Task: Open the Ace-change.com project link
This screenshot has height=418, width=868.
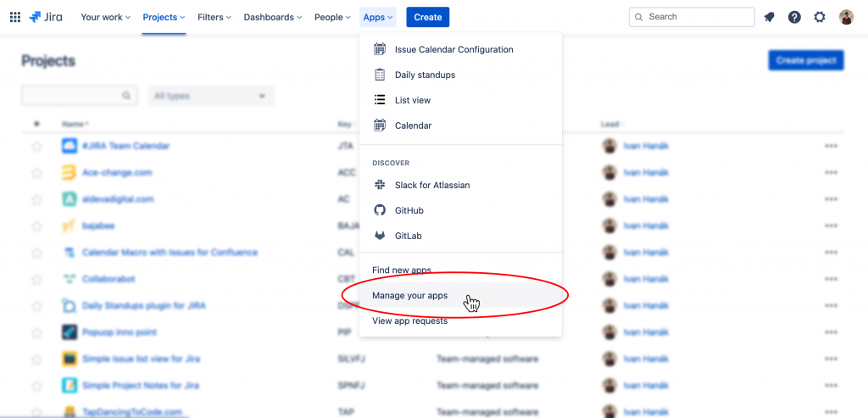Action: (117, 173)
